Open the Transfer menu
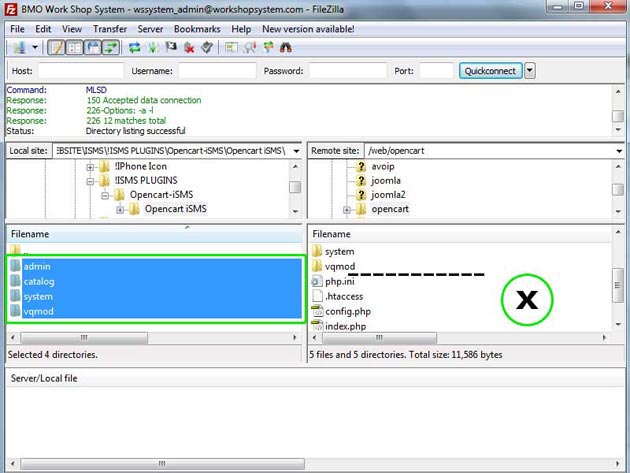630x473 pixels. (110, 29)
